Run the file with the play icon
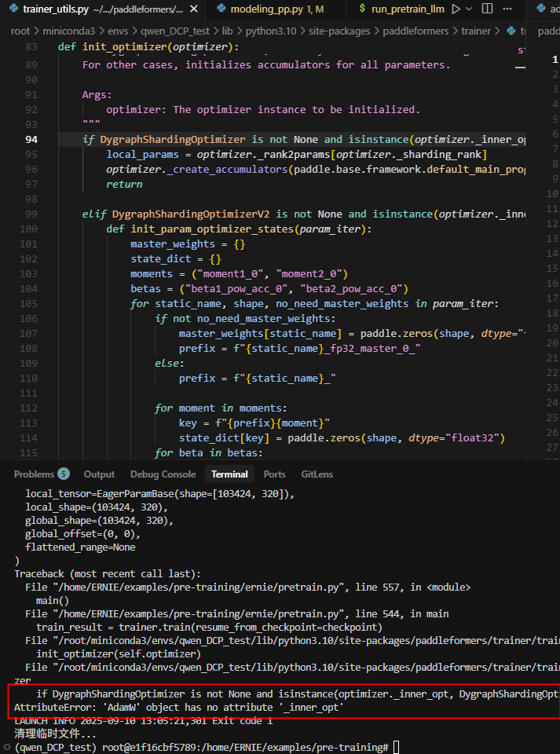Image resolution: width=560 pixels, height=754 pixels. click(x=457, y=9)
